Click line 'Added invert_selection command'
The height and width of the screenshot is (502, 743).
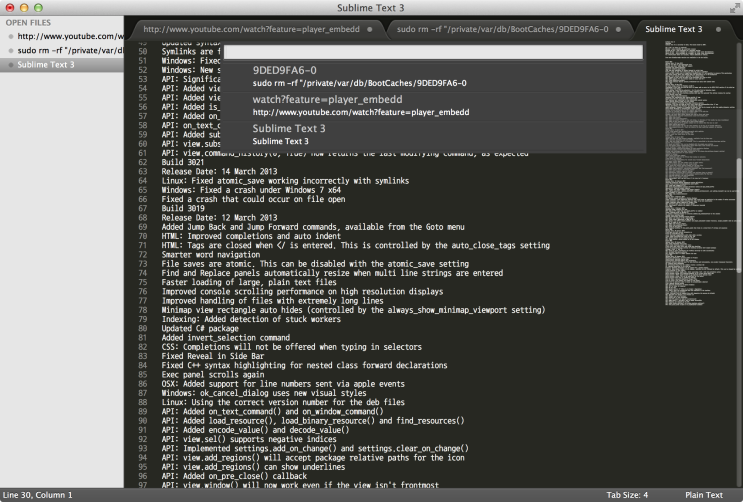point(226,338)
